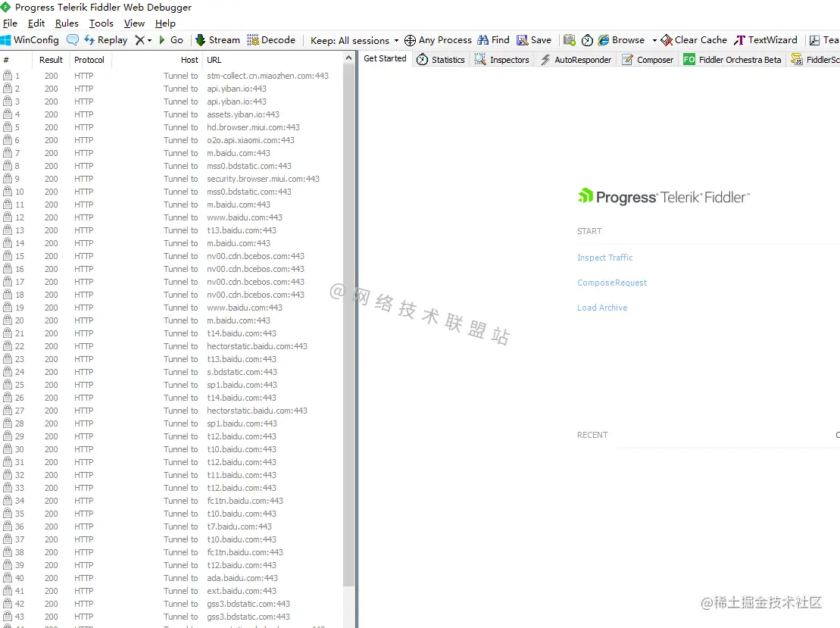Click the ComposeRequest link
The height and width of the screenshot is (628, 840).
tap(612, 283)
